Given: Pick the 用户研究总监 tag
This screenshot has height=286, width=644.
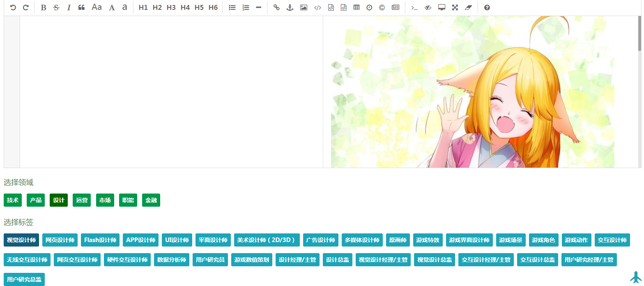Looking at the screenshot, I should [x=24, y=279].
